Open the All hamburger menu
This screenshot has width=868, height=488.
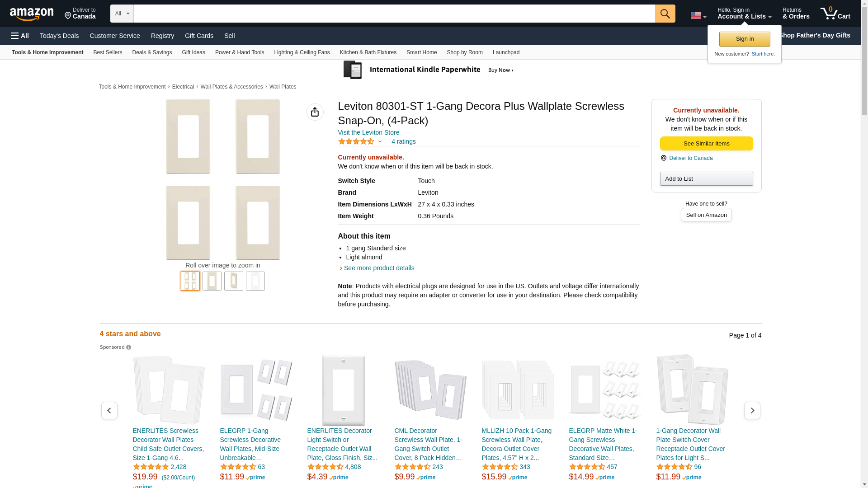20,36
